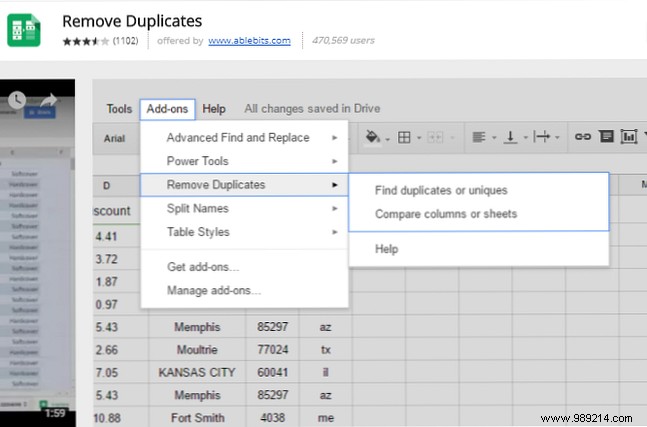This screenshot has width=647, height=427.
Task: Expand the Table Styles submenu arrow
Action: click(335, 232)
